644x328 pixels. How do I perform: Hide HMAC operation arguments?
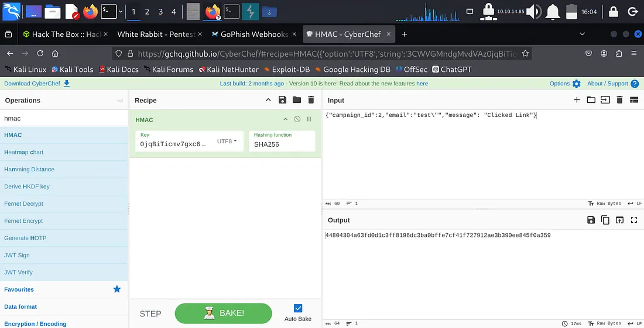point(286,119)
